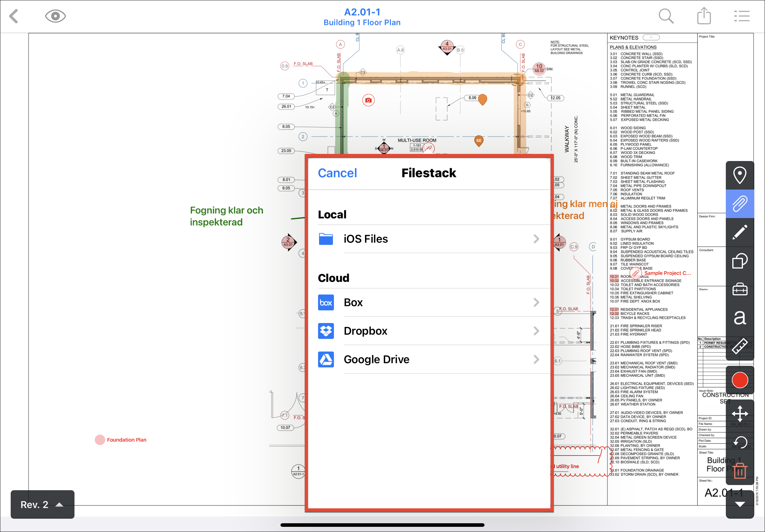Image resolution: width=765 pixels, height=532 pixels.
Task: Select the pencil drawing tool
Action: 740,232
